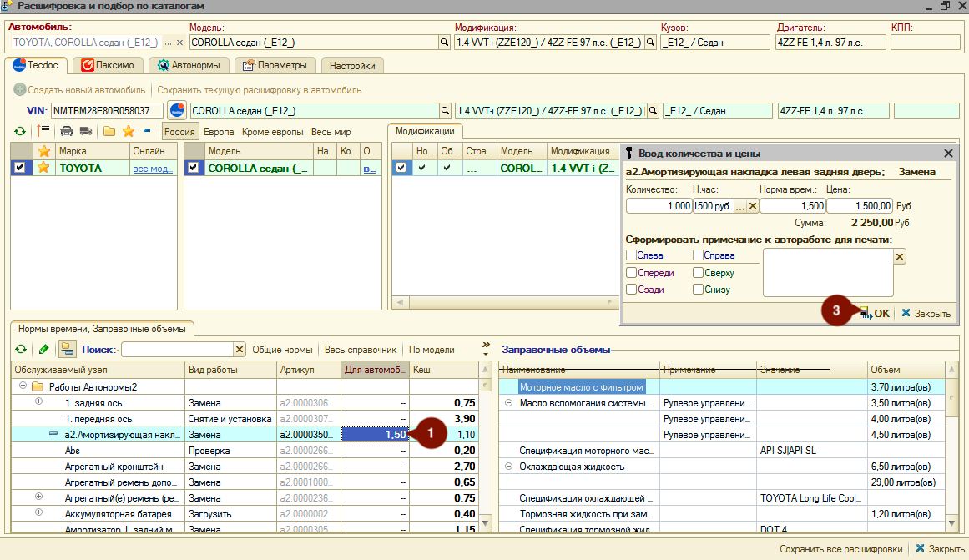
Task: Click the По модели filter
Action: pyautogui.click(x=432, y=349)
